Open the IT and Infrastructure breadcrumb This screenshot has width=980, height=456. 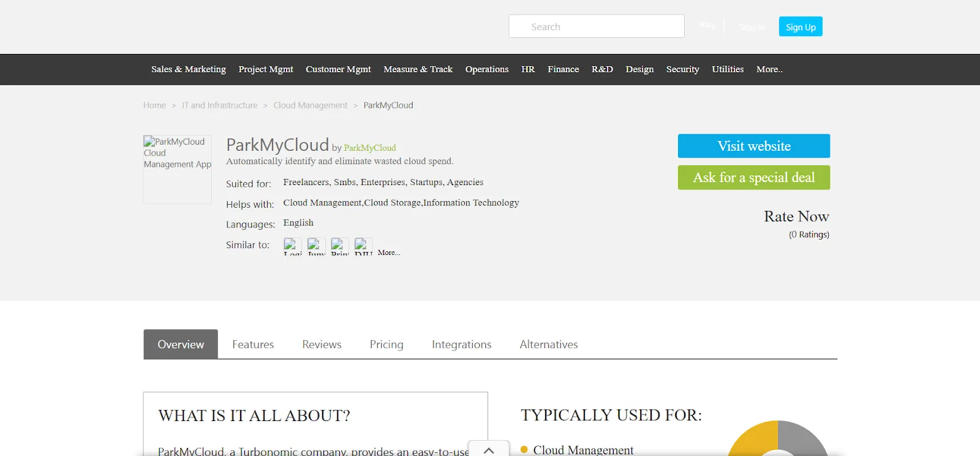[220, 105]
